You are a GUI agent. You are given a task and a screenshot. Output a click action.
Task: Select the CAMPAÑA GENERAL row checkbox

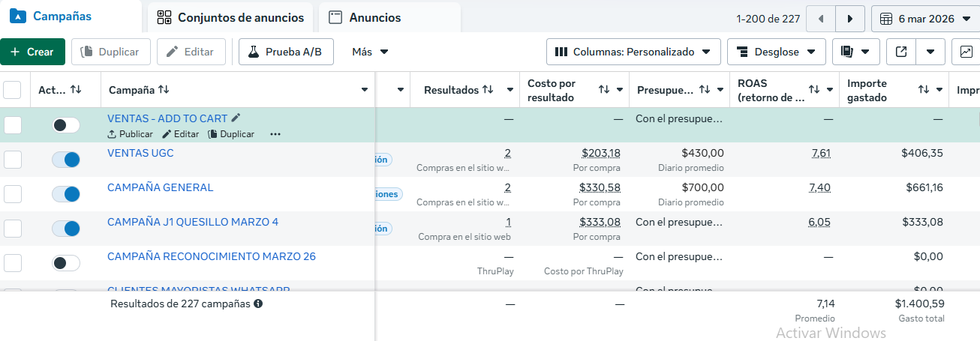click(13, 194)
